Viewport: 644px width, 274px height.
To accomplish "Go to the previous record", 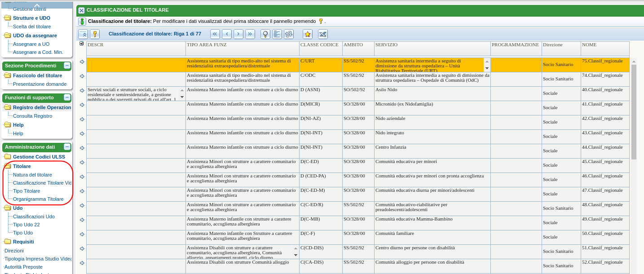I will point(227,34).
